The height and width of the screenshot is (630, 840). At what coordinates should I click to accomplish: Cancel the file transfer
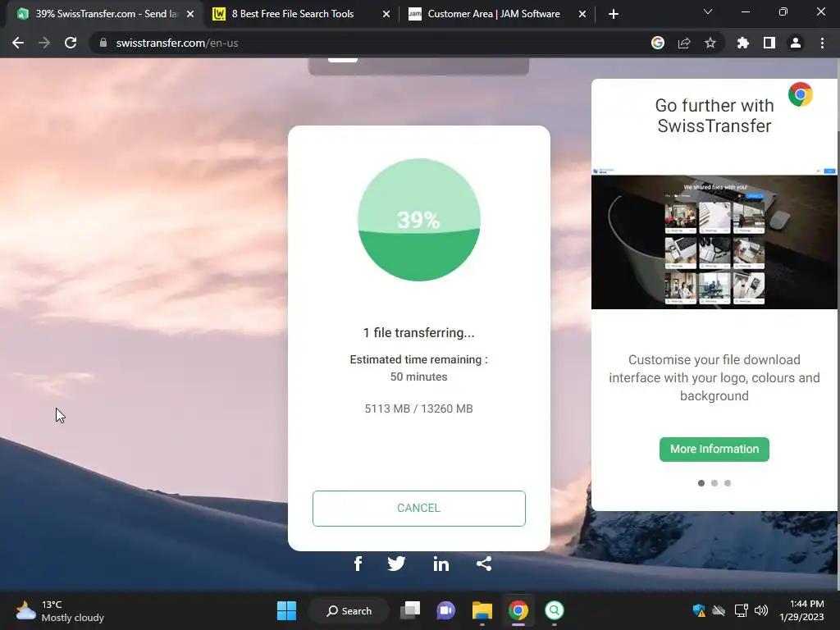pyautogui.click(x=418, y=508)
